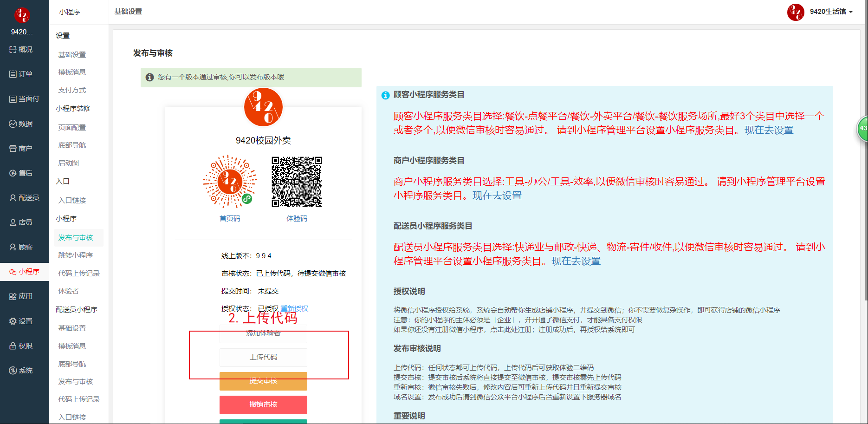The width and height of the screenshot is (868, 424).
Task: Click the 首页码 link
Action: [230, 219]
